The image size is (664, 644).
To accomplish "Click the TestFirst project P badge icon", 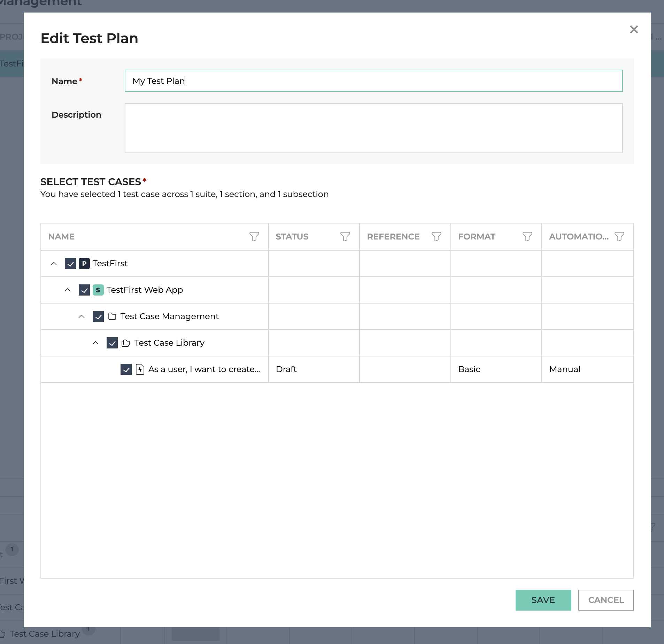I will (84, 264).
